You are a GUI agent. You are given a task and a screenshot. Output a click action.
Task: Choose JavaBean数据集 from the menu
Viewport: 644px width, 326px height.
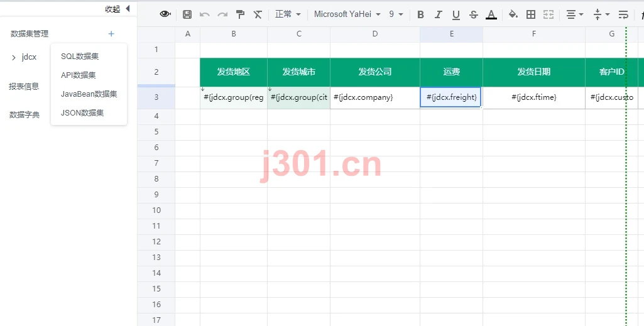click(89, 94)
